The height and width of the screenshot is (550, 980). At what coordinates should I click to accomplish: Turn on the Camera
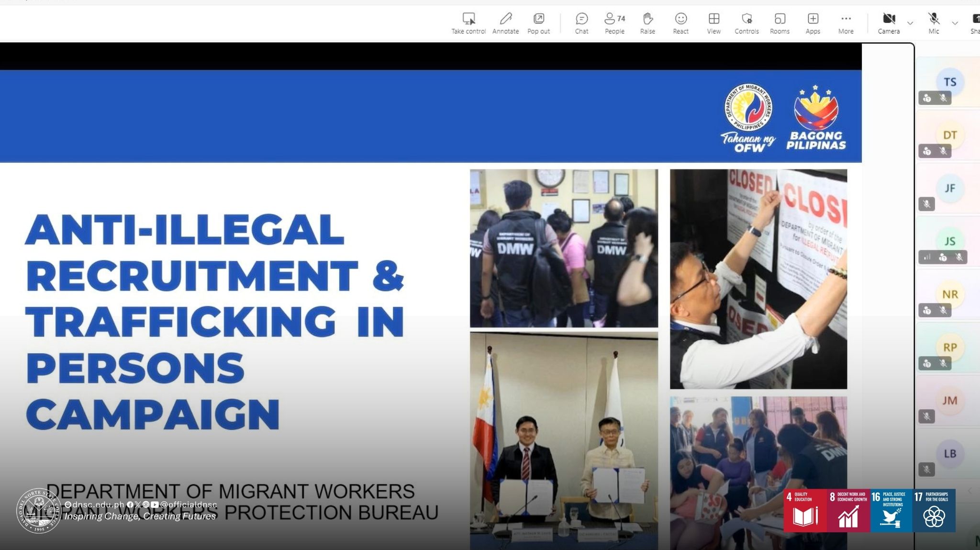[889, 23]
